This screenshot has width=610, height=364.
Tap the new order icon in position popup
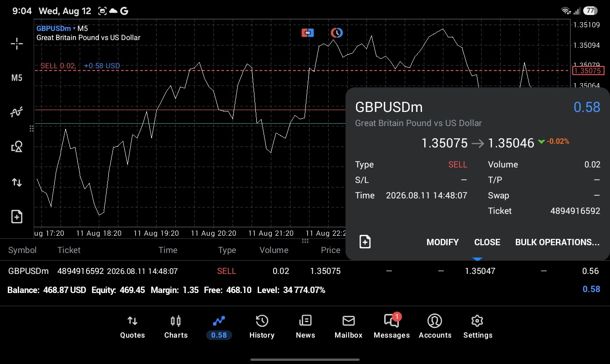[x=365, y=242]
